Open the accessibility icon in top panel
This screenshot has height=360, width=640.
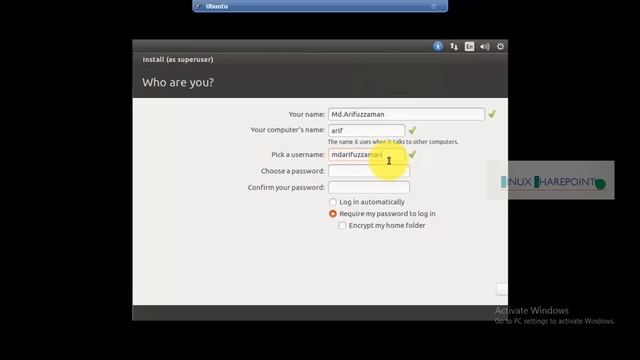click(x=438, y=47)
